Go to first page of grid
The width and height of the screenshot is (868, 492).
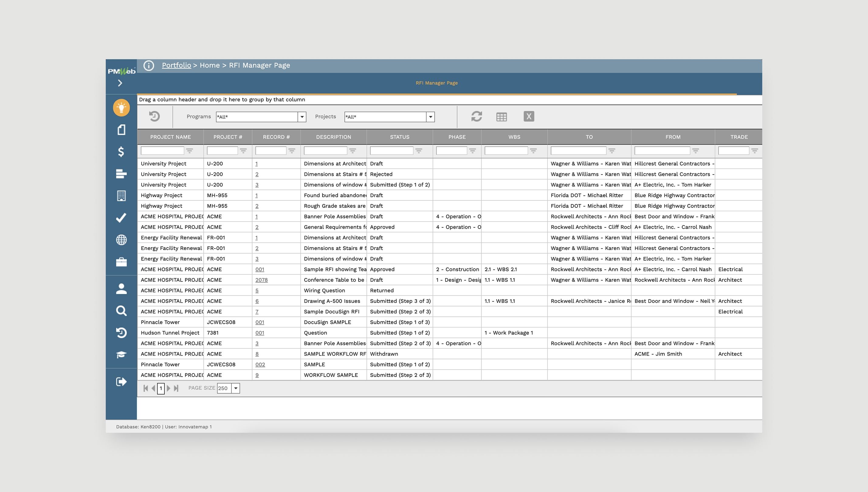click(146, 388)
